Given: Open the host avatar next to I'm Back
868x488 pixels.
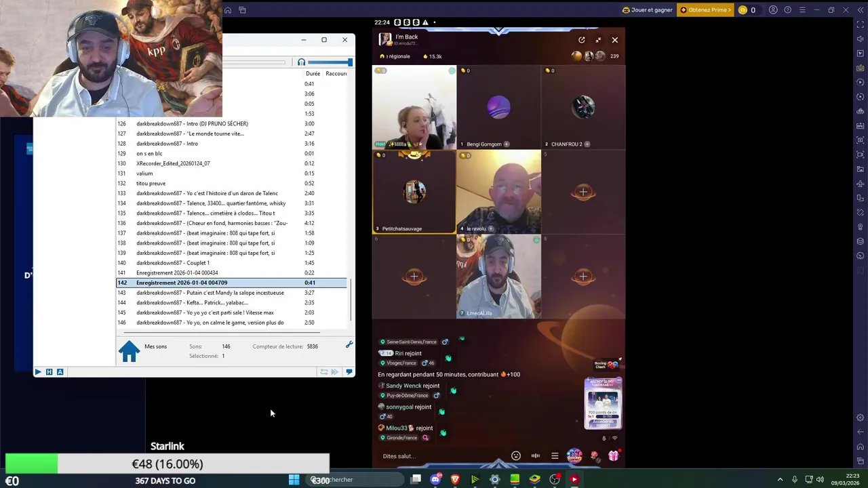Looking at the screenshot, I should pos(385,39).
